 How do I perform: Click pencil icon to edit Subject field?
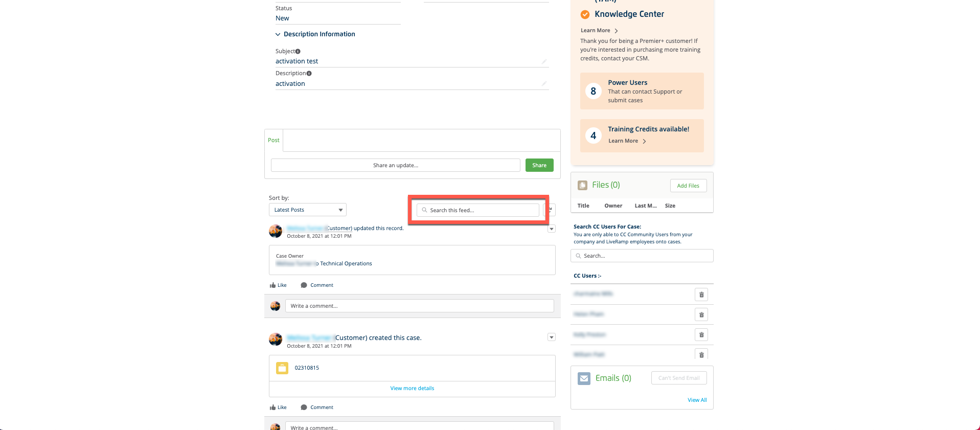544,61
